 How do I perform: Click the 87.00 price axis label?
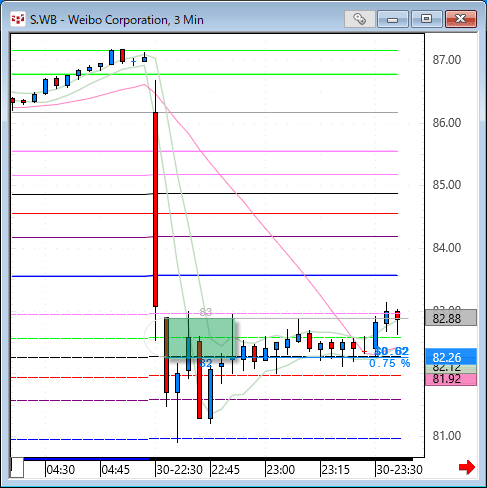(447, 60)
